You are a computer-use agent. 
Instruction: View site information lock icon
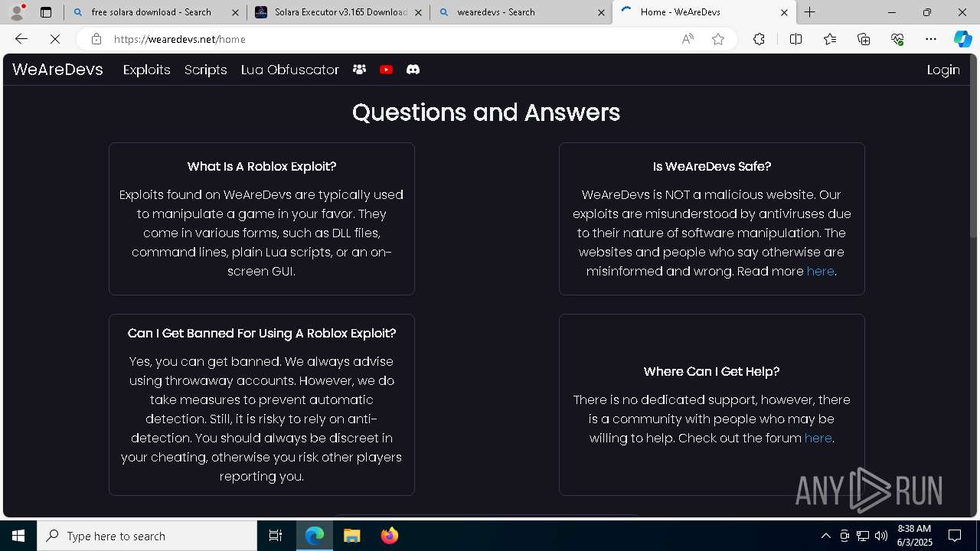click(96, 39)
